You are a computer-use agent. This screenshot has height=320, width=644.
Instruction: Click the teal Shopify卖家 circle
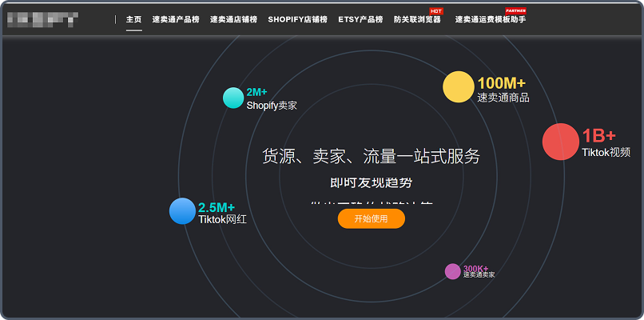[233, 98]
